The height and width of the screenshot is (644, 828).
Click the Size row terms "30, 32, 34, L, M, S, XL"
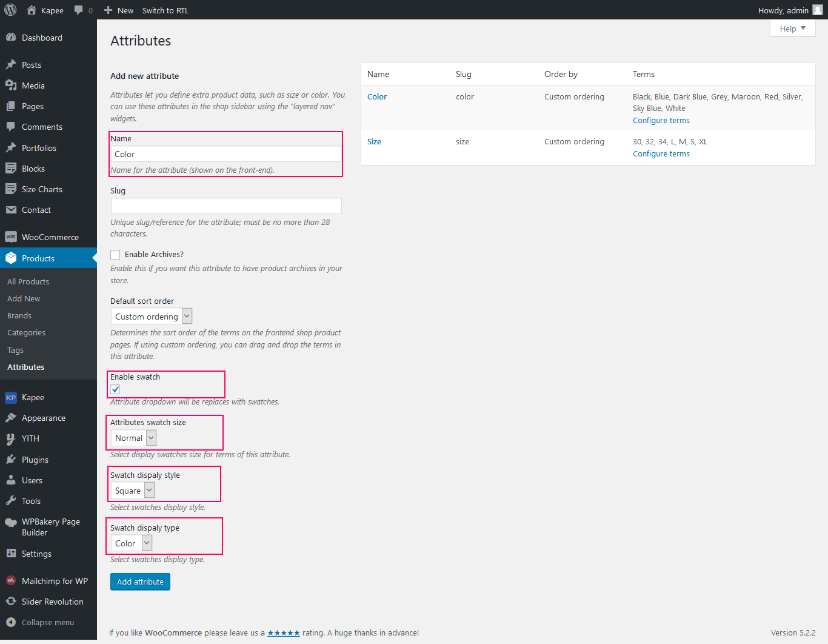pyautogui.click(x=670, y=141)
